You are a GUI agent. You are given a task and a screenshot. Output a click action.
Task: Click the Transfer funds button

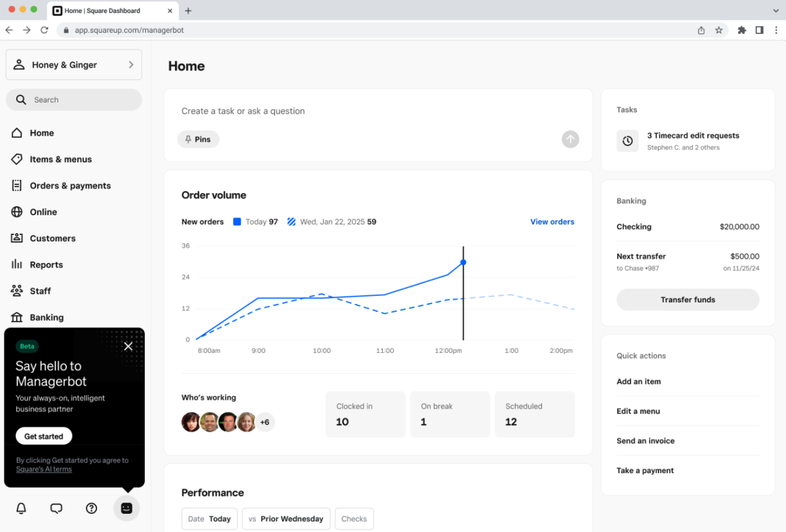(688, 300)
